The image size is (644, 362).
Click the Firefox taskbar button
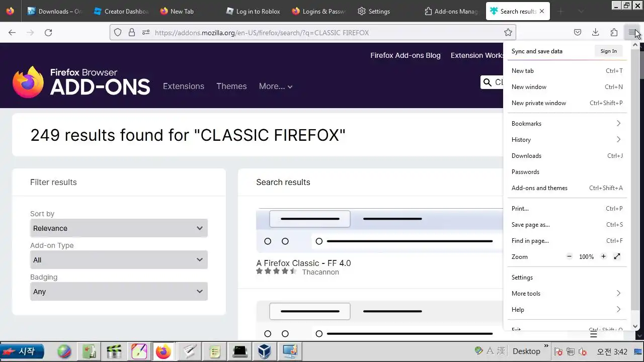(x=163, y=351)
